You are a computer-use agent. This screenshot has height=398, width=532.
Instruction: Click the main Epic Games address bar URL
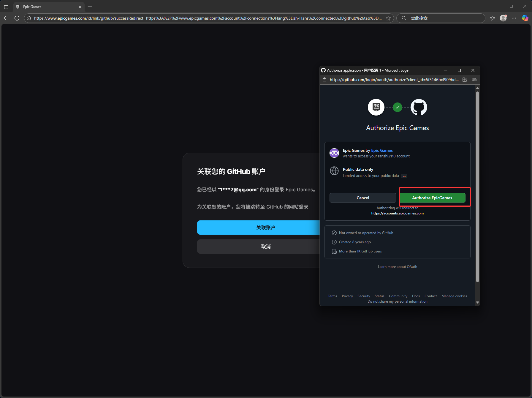coord(208,18)
